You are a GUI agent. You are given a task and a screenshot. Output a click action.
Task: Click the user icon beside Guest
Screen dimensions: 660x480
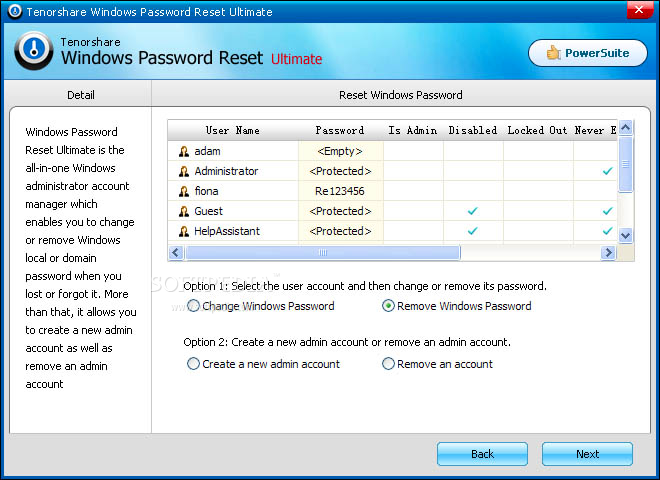pos(184,211)
